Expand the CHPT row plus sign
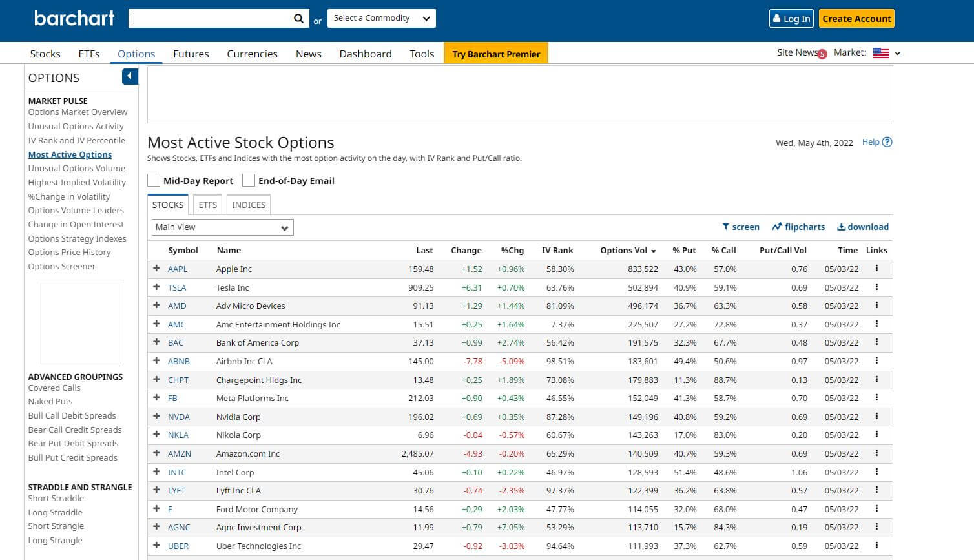This screenshot has width=974, height=560. point(156,379)
